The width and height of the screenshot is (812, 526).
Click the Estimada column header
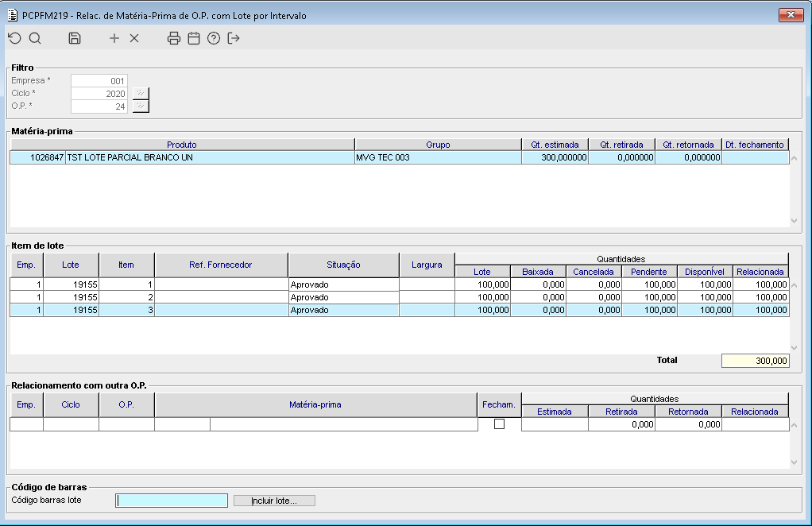(x=555, y=412)
